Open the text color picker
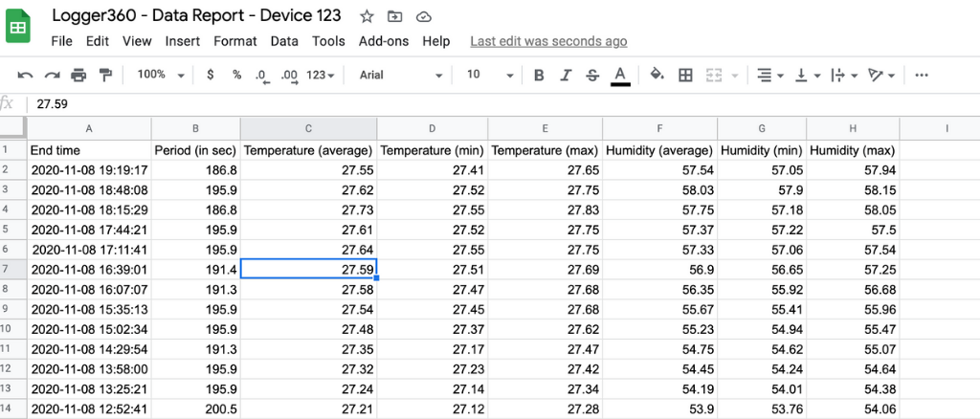Viewport: 980px width, 419px height. tap(620, 76)
